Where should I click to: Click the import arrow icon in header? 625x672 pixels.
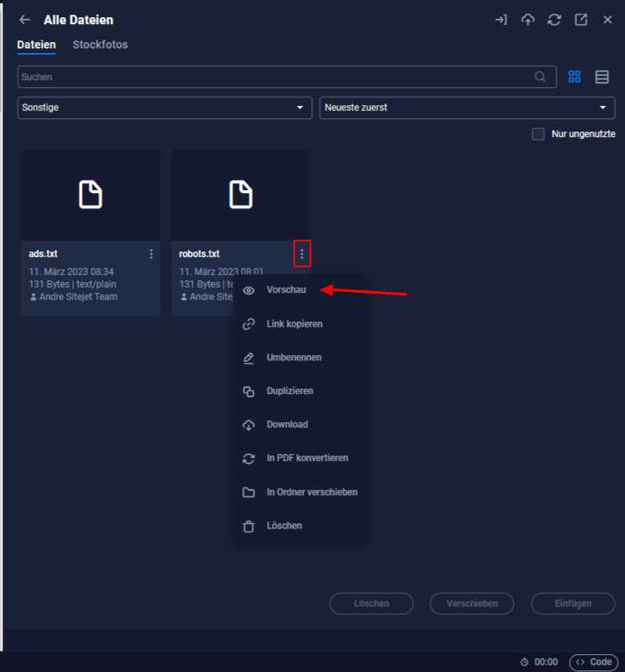tap(500, 20)
